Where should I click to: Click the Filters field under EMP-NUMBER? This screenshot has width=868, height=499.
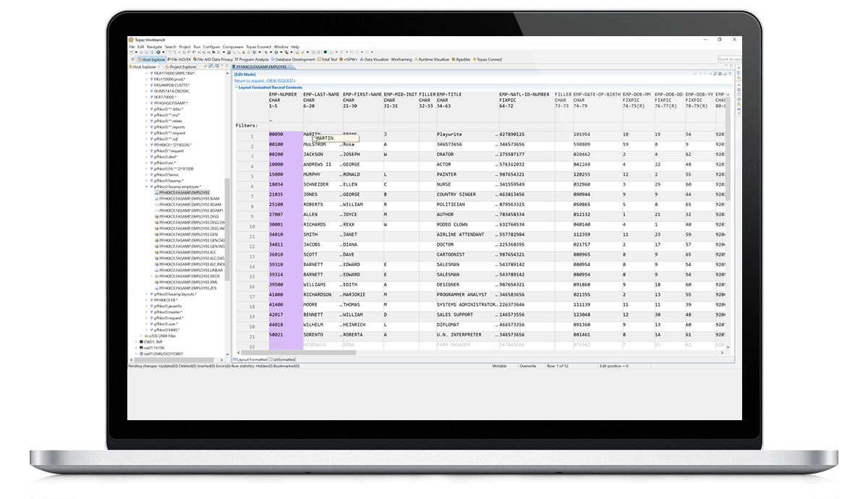pyautogui.click(x=286, y=126)
